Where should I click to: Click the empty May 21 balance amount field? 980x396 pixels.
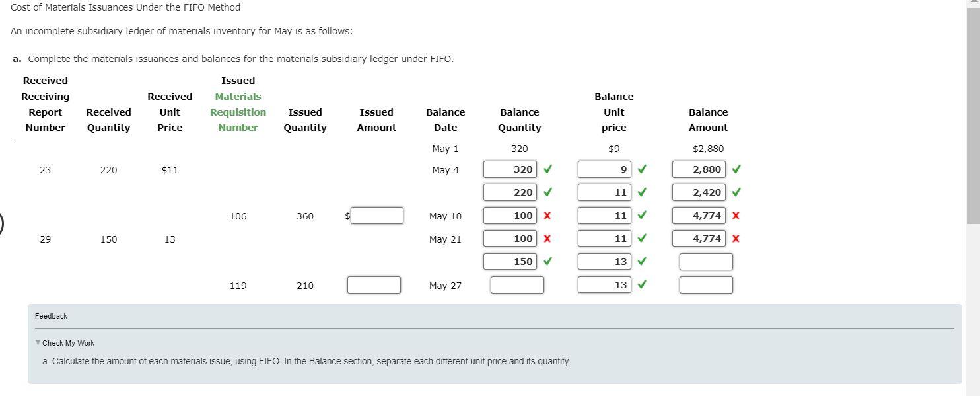click(x=705, y=261)
